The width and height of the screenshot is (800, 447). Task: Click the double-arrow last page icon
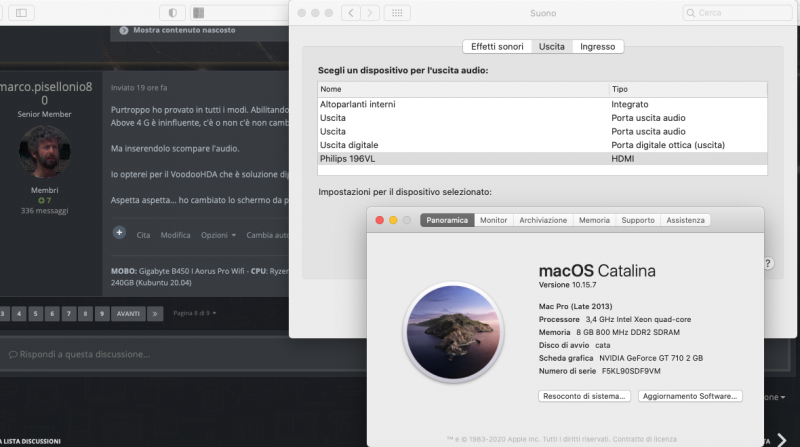154,313
